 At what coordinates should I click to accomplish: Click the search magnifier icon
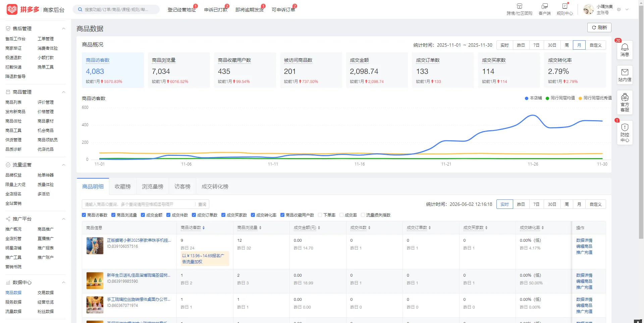[80, 9]
